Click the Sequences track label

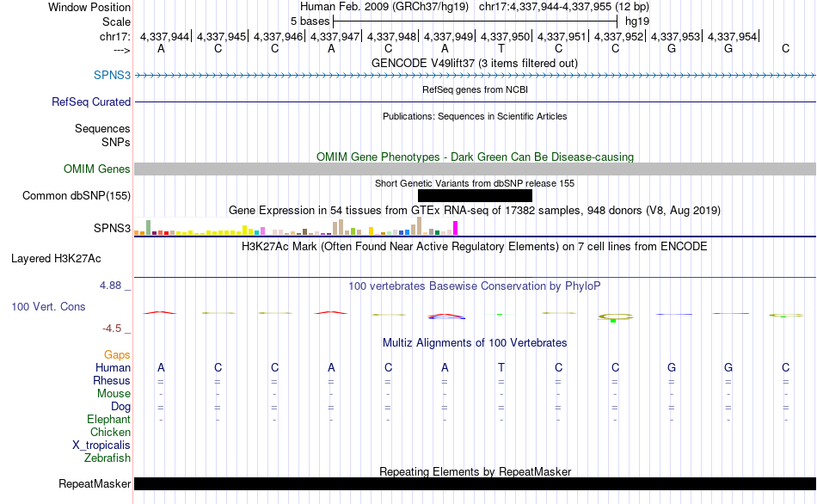tap(102, 129)
